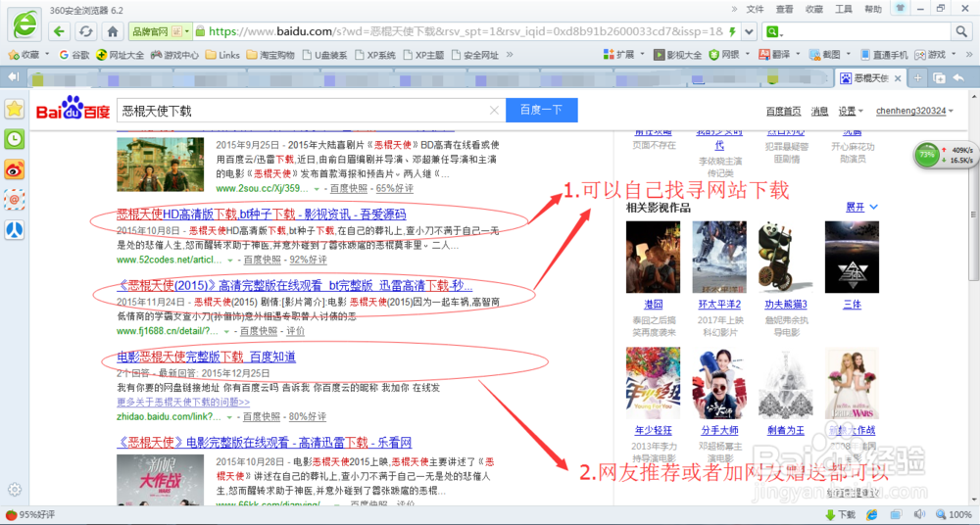980x525 pixels.
Task: Open 百度快照 for the 52codes.net result
Action: coord(262,260)
